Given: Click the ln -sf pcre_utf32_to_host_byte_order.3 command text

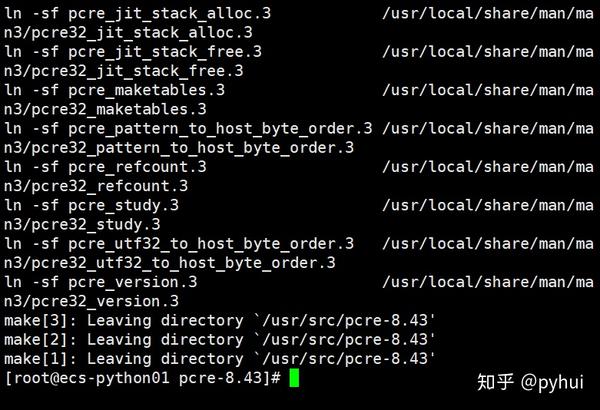Looking at the screenshot, I should coord(179,244).
